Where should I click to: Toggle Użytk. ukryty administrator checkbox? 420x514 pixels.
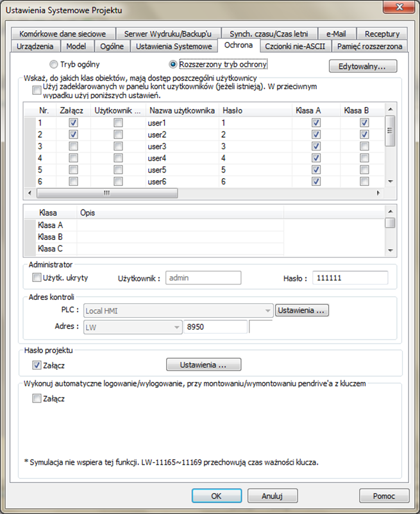37,278
